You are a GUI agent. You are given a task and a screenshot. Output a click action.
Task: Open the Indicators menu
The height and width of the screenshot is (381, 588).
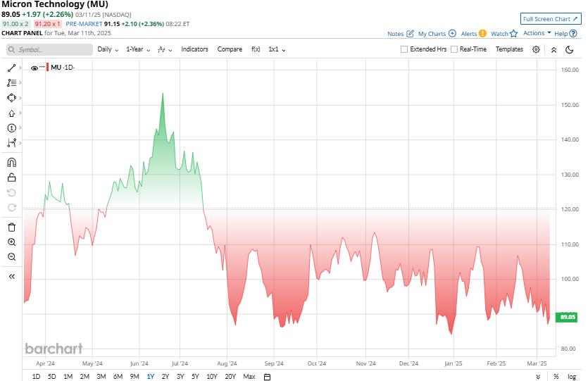point(194,49)
